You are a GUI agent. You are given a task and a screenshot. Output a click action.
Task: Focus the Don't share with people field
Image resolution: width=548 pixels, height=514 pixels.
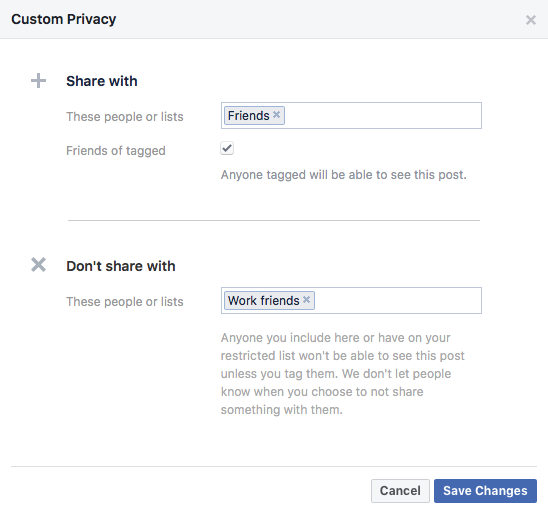351,301
